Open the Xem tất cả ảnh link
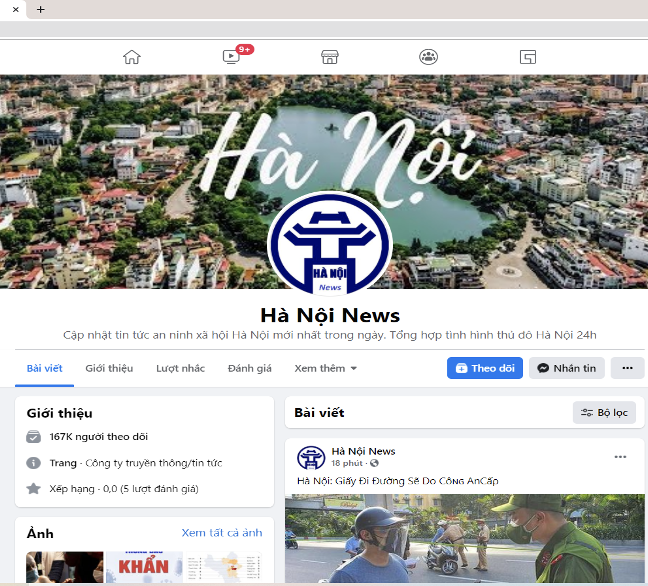 (222, 533)
